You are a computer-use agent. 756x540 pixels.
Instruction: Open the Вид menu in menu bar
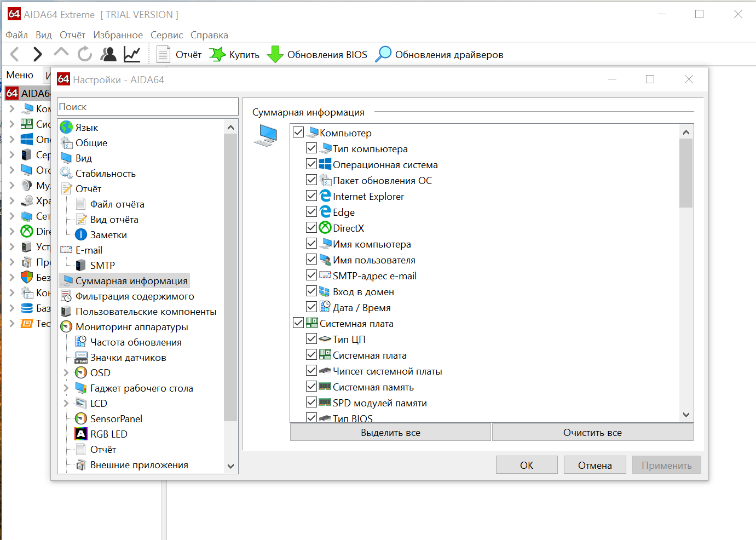[44, 35]
